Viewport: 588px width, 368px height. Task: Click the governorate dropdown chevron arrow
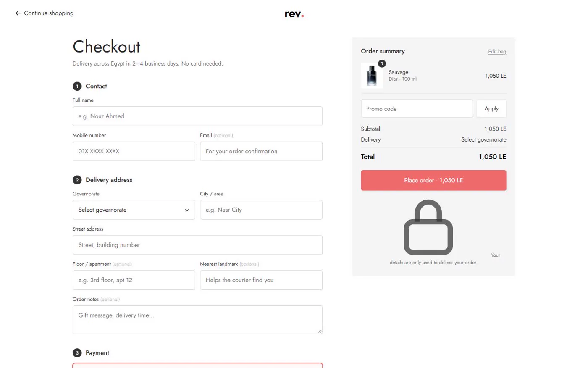pyautogui.click(x=187, y=210)
